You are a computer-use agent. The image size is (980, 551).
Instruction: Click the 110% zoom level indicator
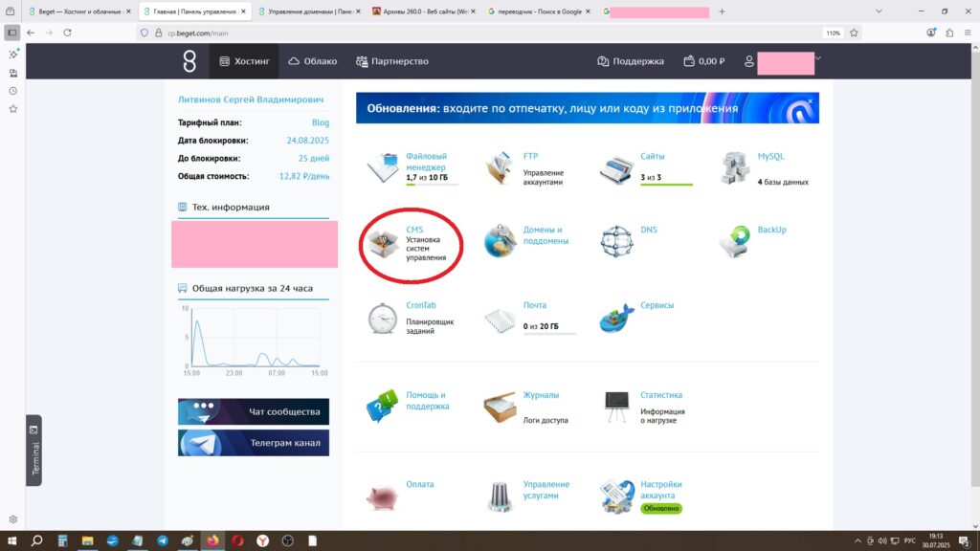pyautogui.click(x=833, y=33)
